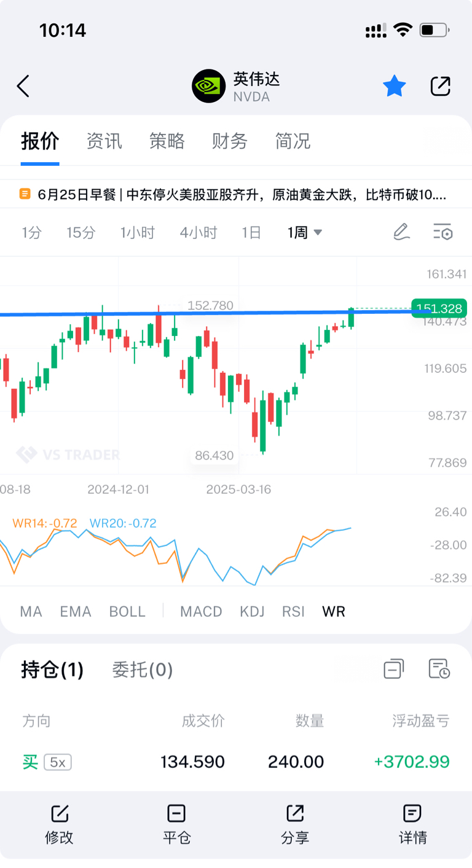Viewport: 472px width, 868px height.
Task: Open the share icon beside the star
Action: [441, 87]
